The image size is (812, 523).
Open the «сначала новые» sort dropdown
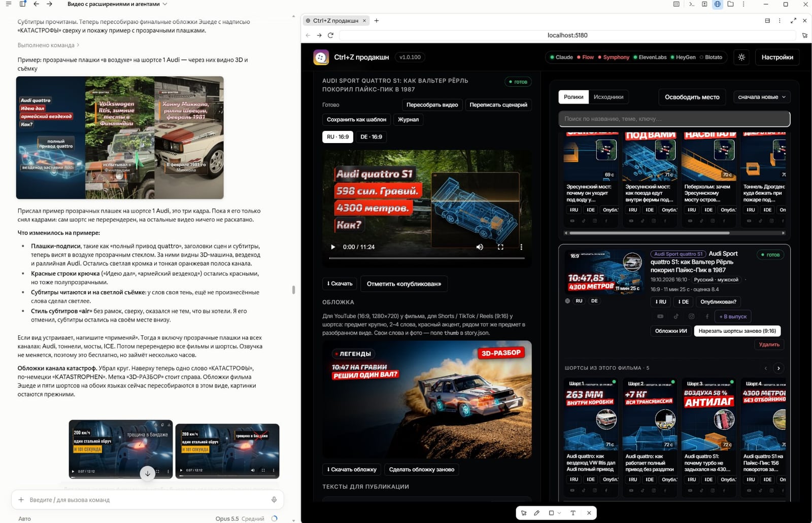click(x=762, y=97)
